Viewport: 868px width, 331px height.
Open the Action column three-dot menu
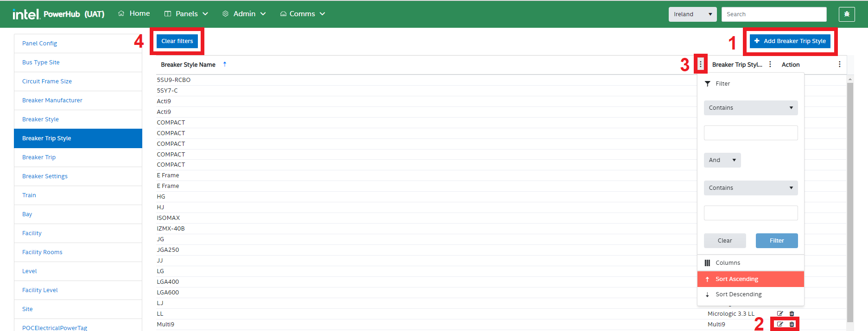point(839,64)
